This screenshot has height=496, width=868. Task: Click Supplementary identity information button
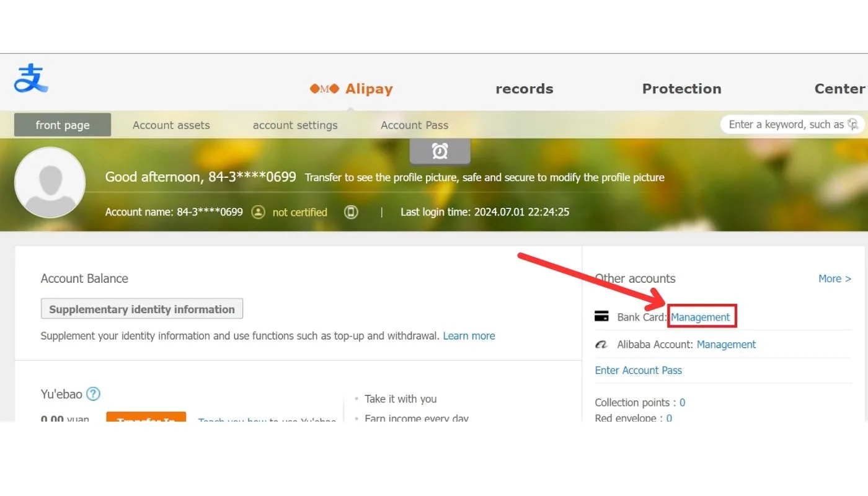pyautogui.click(x=142, y=309)
